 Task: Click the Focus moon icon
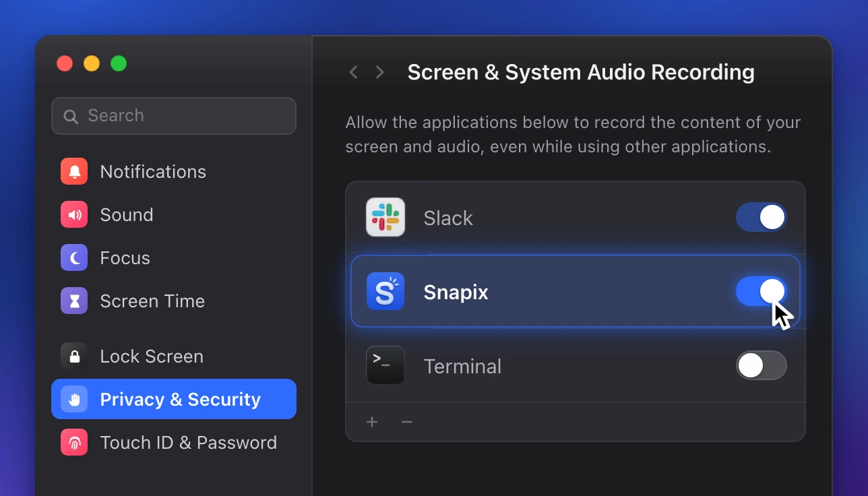(x=74, y=257)
